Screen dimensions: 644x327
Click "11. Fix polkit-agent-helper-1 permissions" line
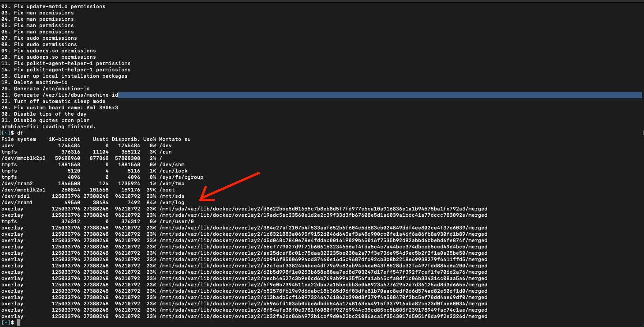66,63
